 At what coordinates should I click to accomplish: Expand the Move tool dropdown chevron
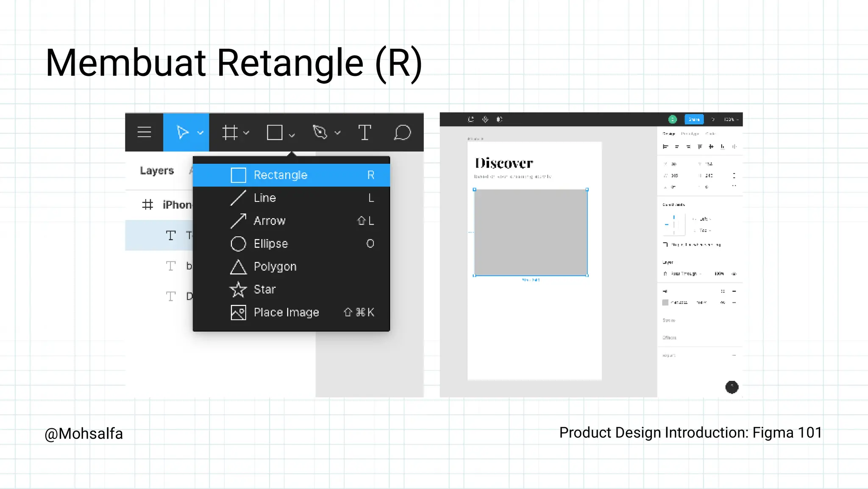pyautogui.click(x=200, y=133)
